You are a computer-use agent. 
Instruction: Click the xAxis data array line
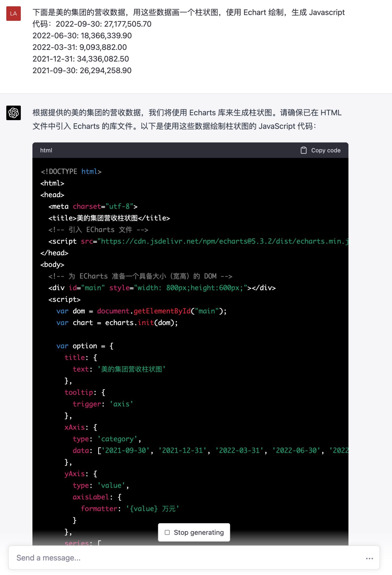click(x=211, y=450)
